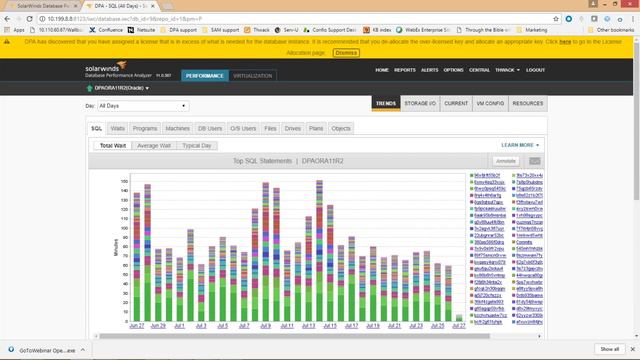Open the Commits legend link
This screenshot has width=640, height=360.
524,242
